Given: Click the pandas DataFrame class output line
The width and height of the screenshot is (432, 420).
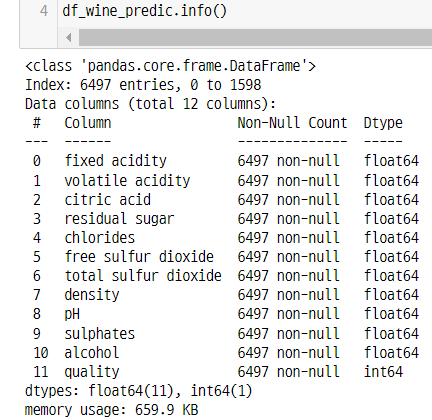Looking at the screenshot, I should [x=170, y=66].
